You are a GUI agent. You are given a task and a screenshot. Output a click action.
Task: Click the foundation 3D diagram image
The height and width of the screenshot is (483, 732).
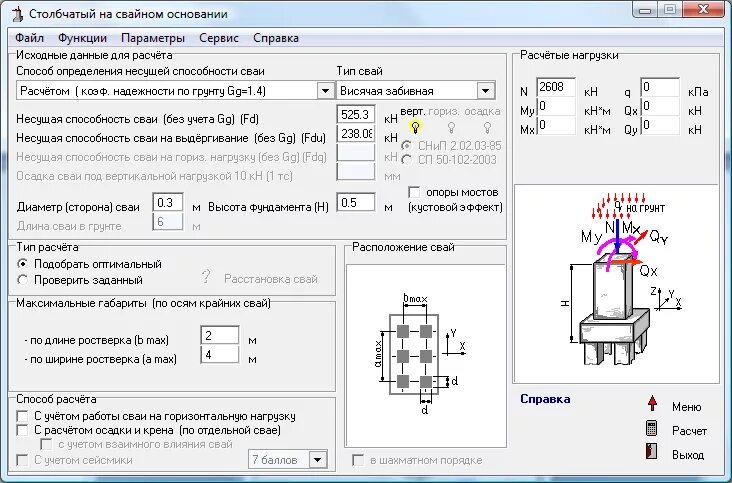616,284
